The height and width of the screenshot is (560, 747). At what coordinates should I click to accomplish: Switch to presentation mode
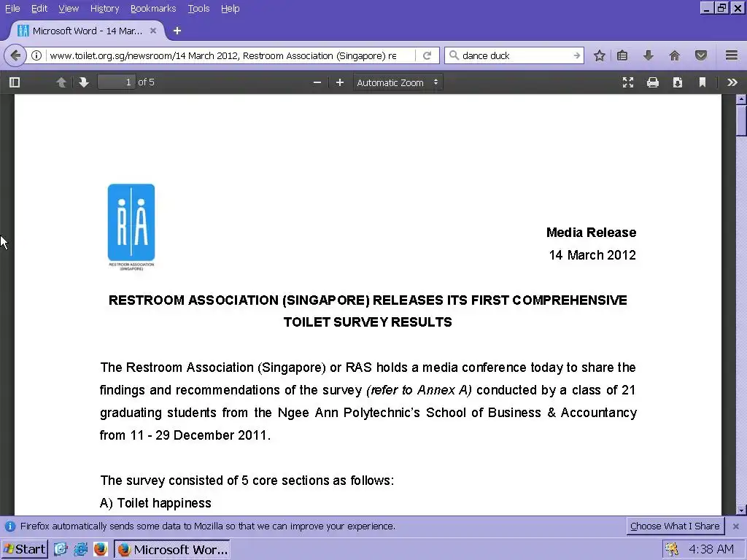click(x=628, y=82)
